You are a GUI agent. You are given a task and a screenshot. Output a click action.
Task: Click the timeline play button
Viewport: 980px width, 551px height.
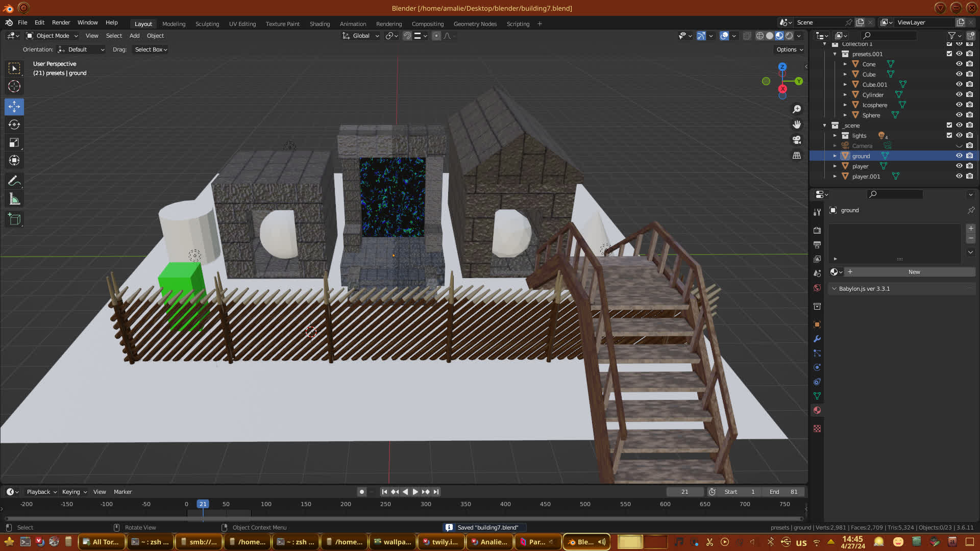(x=415, y=492)
